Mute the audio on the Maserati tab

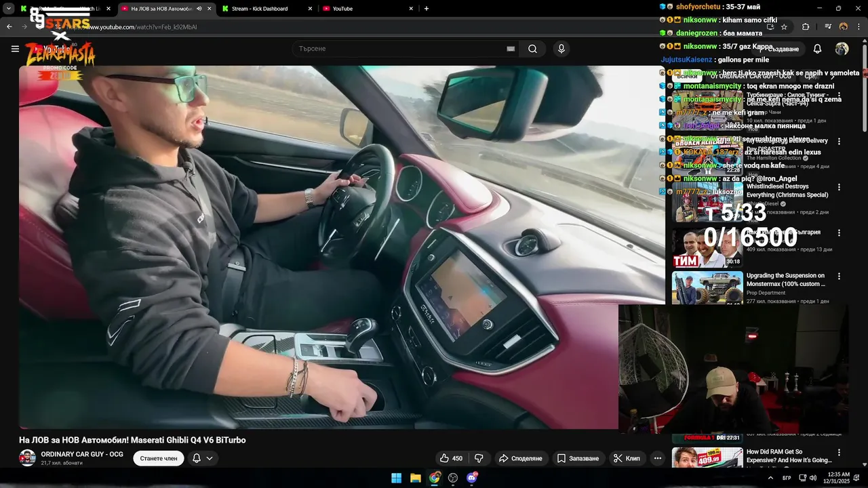[199, 9]
